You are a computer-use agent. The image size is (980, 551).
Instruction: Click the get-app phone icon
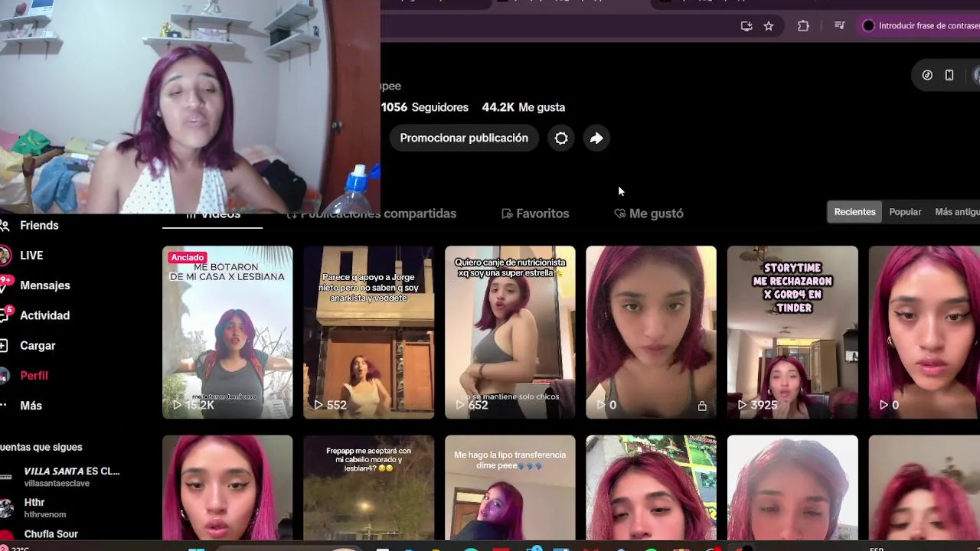(x=949, y=75)
